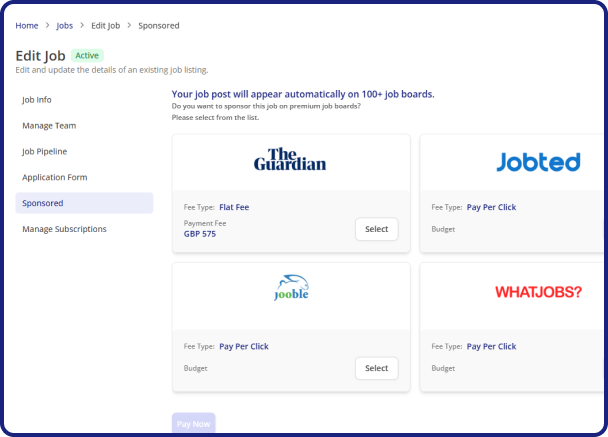Open Job Pipeline section
The width and height of the screenshot is (608, 437).
click(x=45, y=151)
